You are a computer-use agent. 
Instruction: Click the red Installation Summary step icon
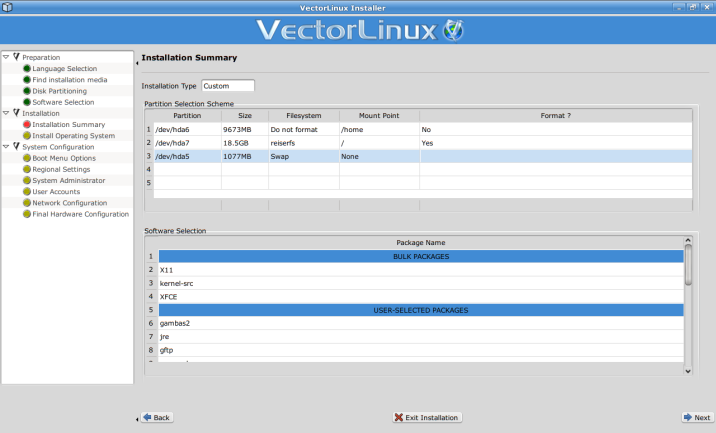tap(27, 125)
